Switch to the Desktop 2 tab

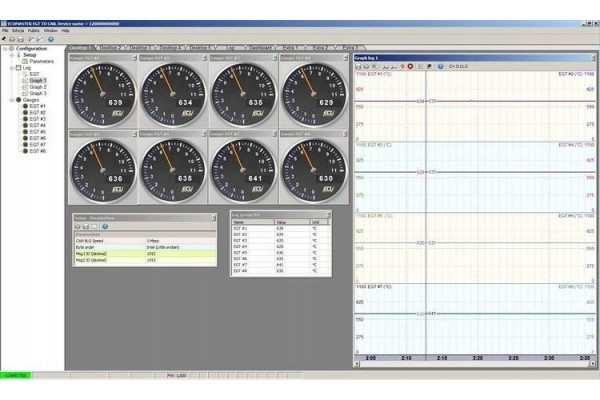pos(111,48)
